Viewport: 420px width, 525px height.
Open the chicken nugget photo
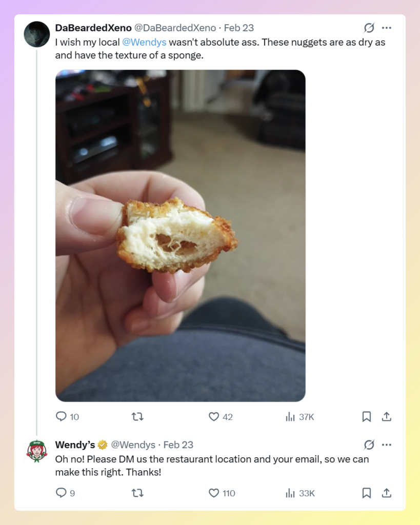click(x=179, y=236)
